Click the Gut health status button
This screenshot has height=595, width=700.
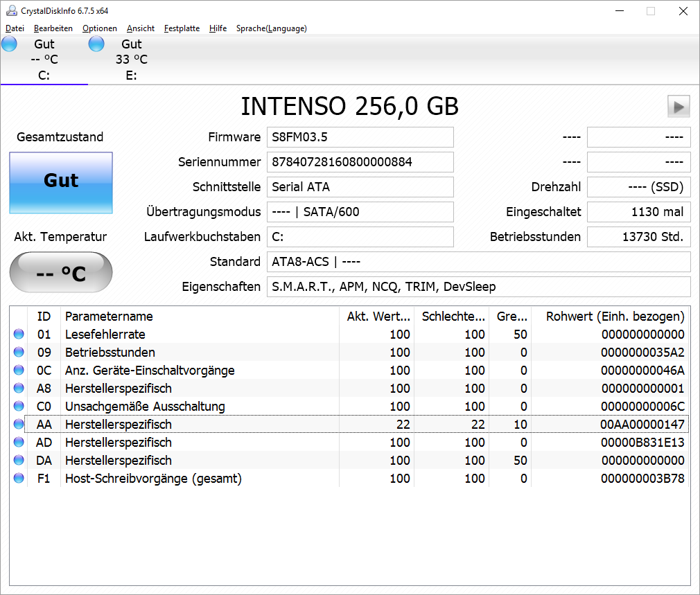point(61,182)
